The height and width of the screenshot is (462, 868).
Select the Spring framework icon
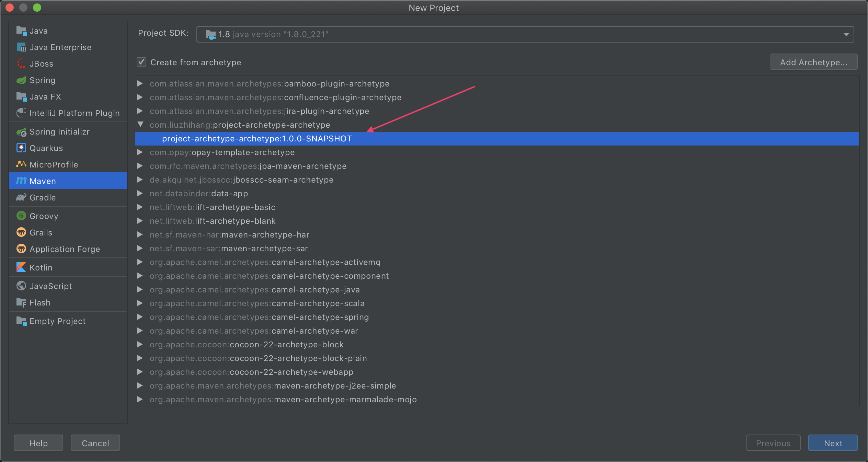(22, 80)
